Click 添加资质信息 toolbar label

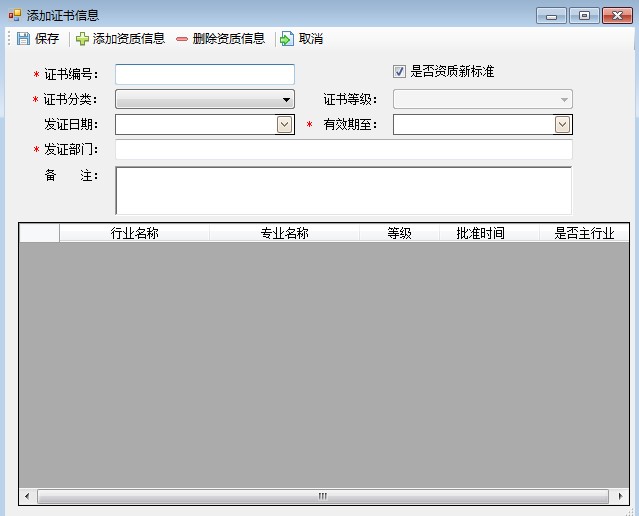[x=129, y=39]
